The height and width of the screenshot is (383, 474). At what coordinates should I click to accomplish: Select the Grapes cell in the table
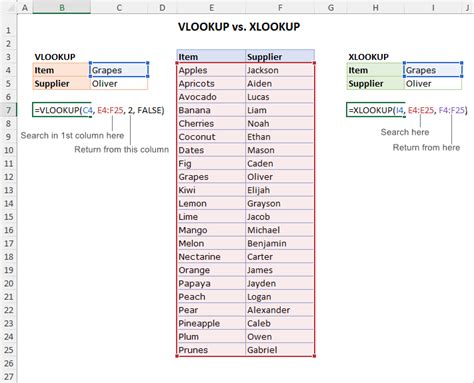coord(211,177)
